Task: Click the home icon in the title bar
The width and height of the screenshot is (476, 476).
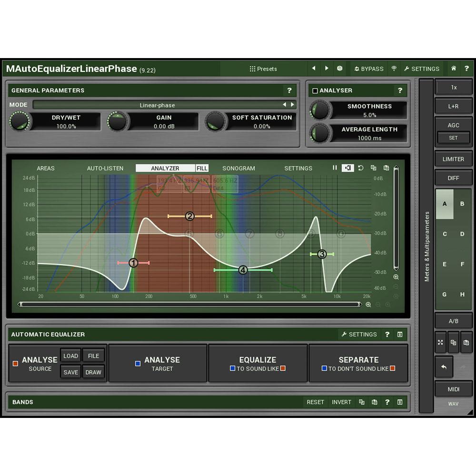Action: pos(454,69)
